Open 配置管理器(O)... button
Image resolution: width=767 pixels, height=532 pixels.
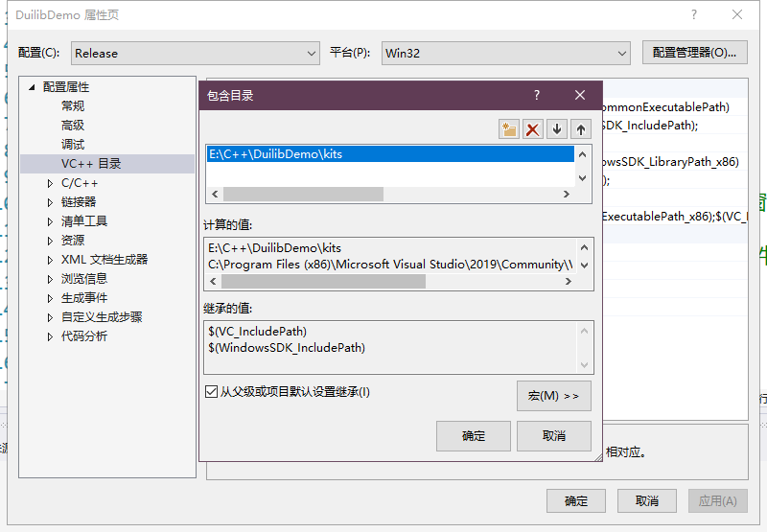(x=694, y=54)
